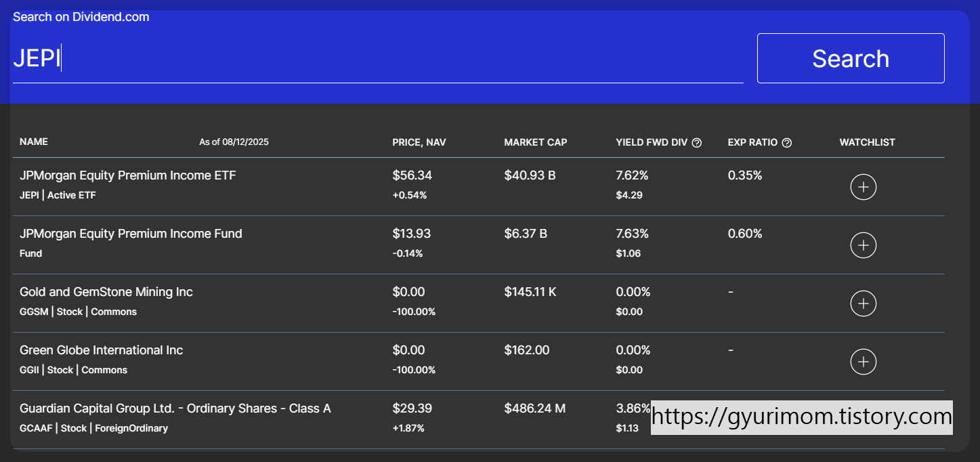Click the Search on Dividend.com label
The image size is (980, 462).
[x=81, y=17]
